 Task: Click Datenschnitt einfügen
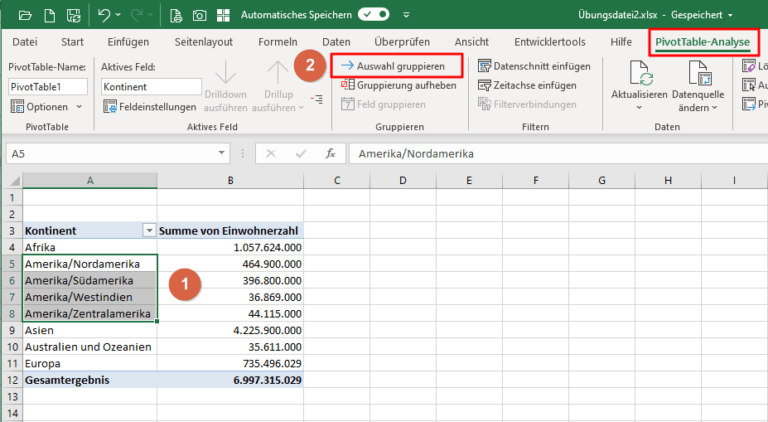pyautogui.click(x=534, y=66)
